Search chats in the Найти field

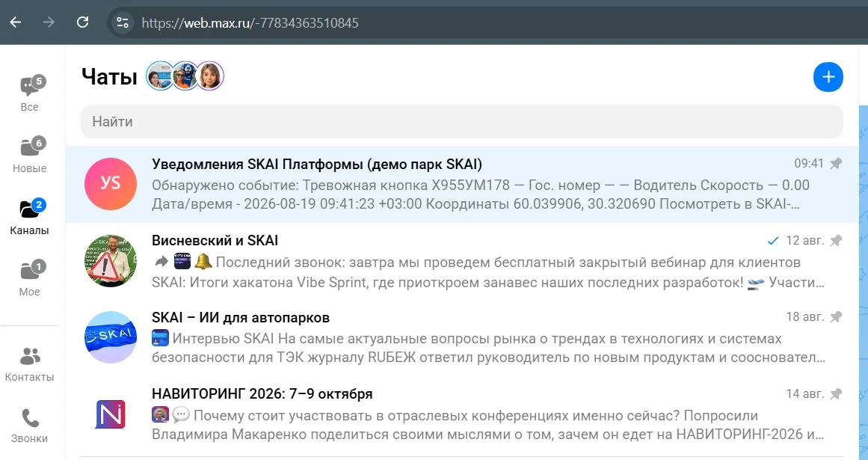tap(462, 121)
